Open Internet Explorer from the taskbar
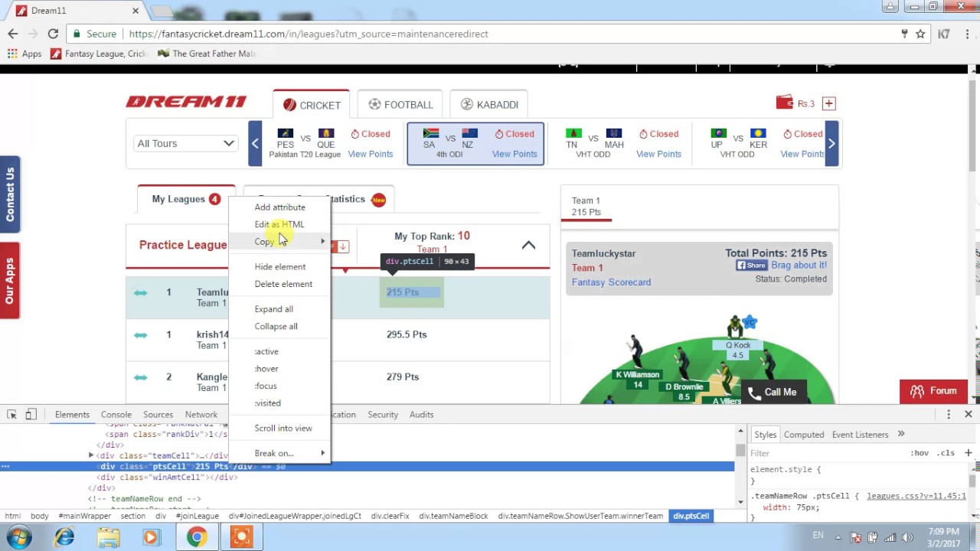Viewport: 980px width, 551px height. point(64,537)
